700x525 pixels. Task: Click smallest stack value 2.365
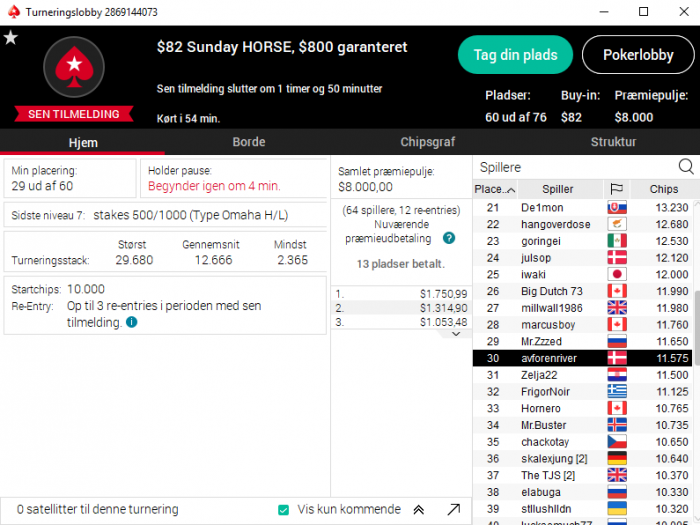292,260
